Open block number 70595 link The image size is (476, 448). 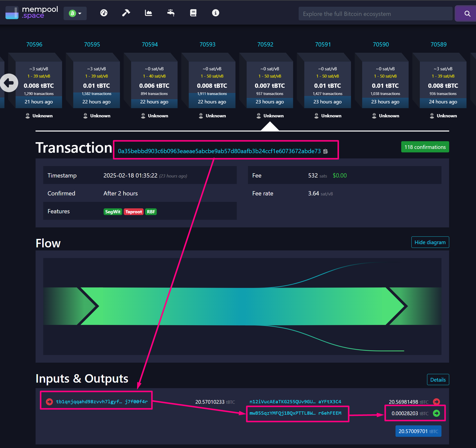(92, 45)
